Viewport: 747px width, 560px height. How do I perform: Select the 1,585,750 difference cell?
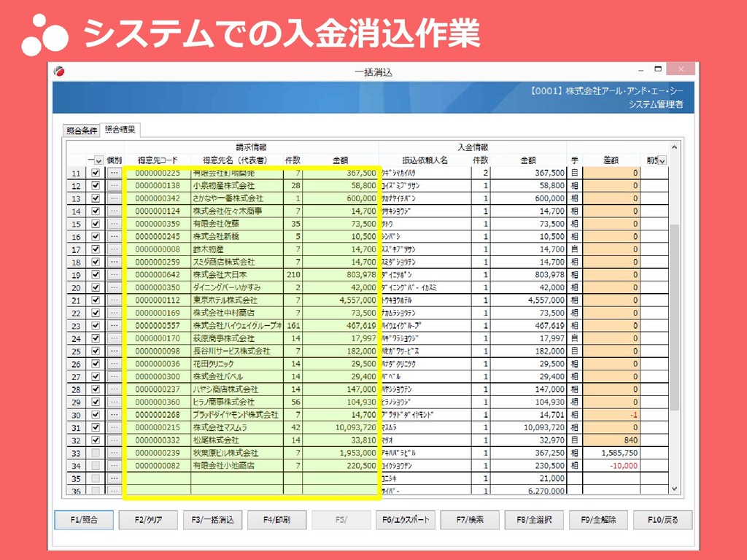click(x=611, y=453)
